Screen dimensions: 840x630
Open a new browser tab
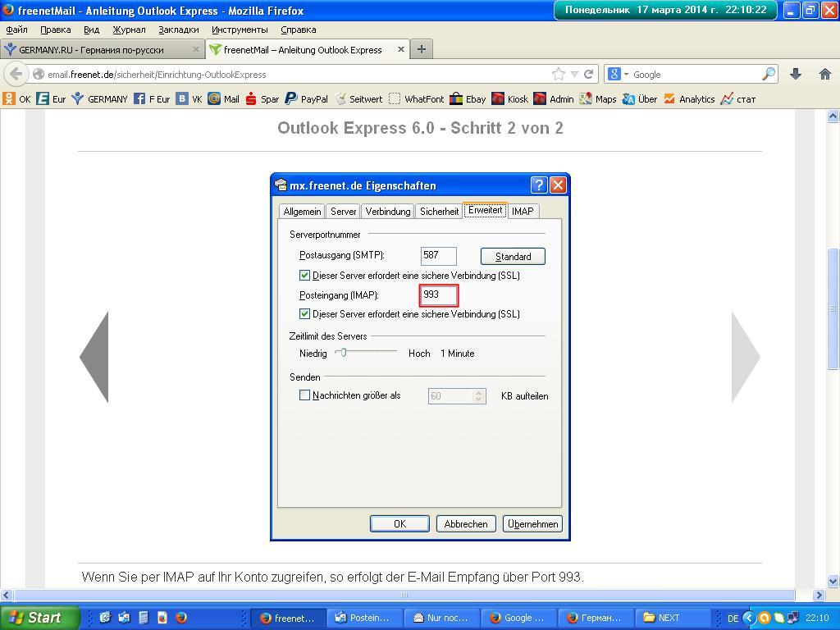click(422, 49)
